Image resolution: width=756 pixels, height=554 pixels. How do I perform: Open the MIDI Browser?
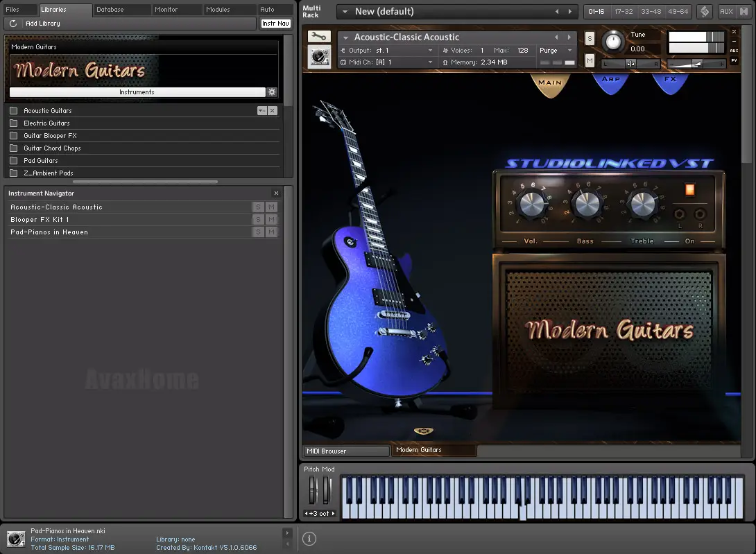(x=345, y=451)
